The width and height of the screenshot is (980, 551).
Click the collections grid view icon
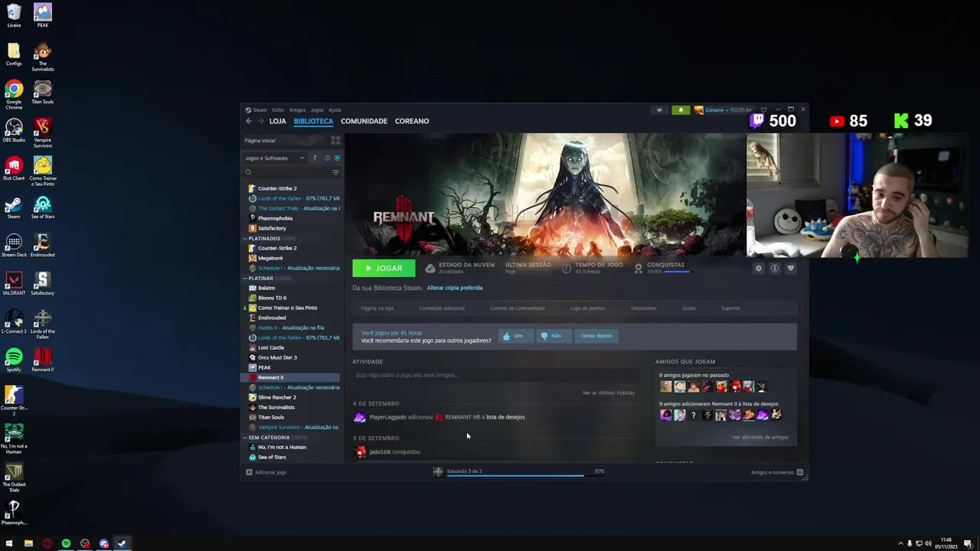point(335,140)
